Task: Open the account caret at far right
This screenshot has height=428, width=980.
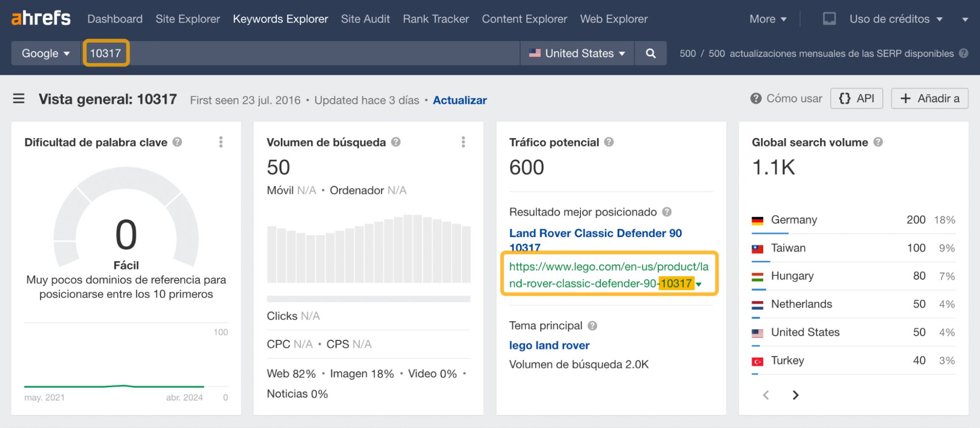Action: (x=965, y=20)
